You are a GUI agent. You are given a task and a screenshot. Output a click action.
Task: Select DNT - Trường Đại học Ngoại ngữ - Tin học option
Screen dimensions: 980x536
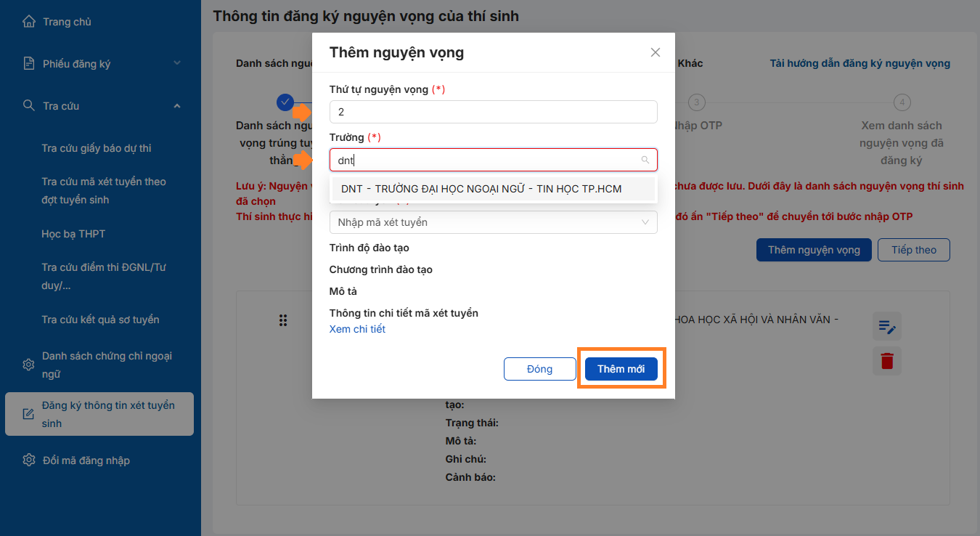pyautogui.click(x=494, y=189)
